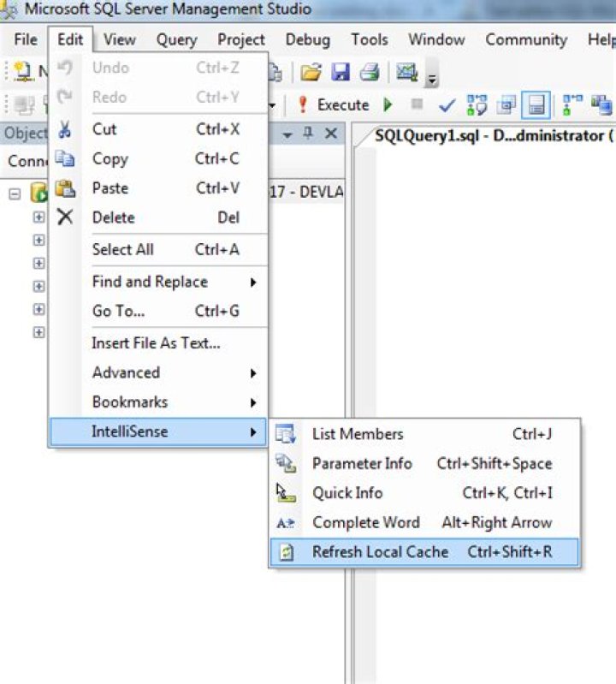Image resolution: width=616 pixels, height=684 pixels.
Task: Click the green Debug play arrow
Action: coord(388,105)
